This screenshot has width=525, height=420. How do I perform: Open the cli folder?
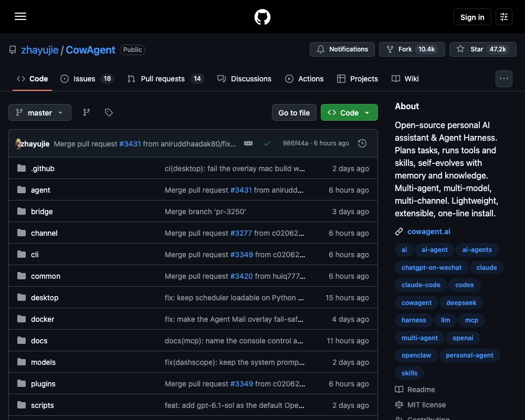click(x=35, y=255)
